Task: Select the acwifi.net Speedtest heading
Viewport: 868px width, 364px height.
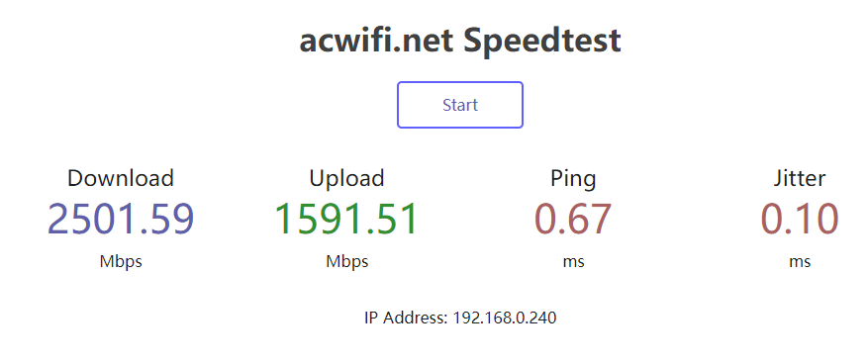Action: click(x=460, y=41)
